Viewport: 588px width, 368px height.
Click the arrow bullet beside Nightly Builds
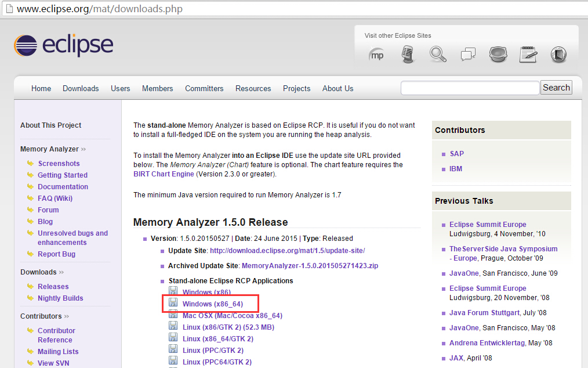(30, 298)
